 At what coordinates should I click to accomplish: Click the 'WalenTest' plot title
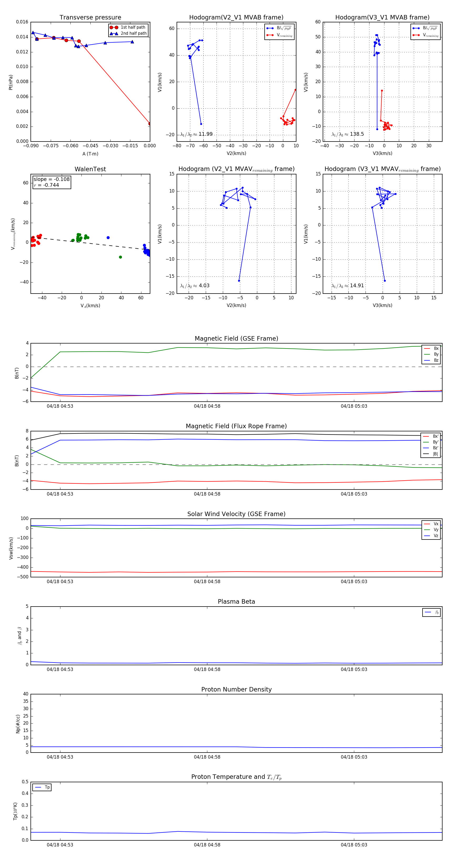click(x=90, y=169)
